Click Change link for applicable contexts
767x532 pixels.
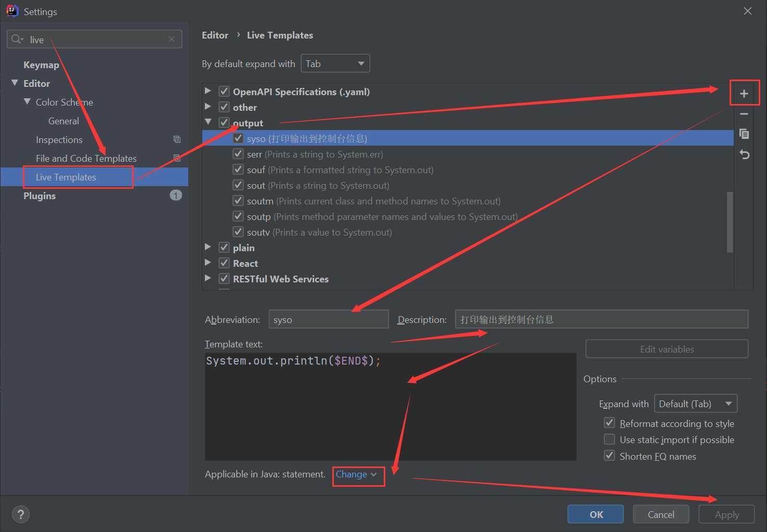click(x=356, y=474)
